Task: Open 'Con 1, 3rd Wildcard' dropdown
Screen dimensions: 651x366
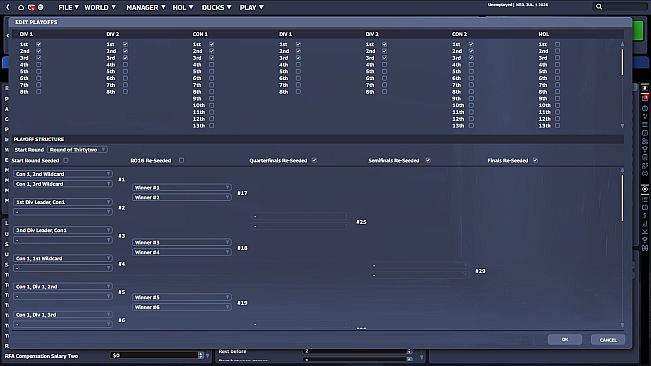Action: click(63, 184)
